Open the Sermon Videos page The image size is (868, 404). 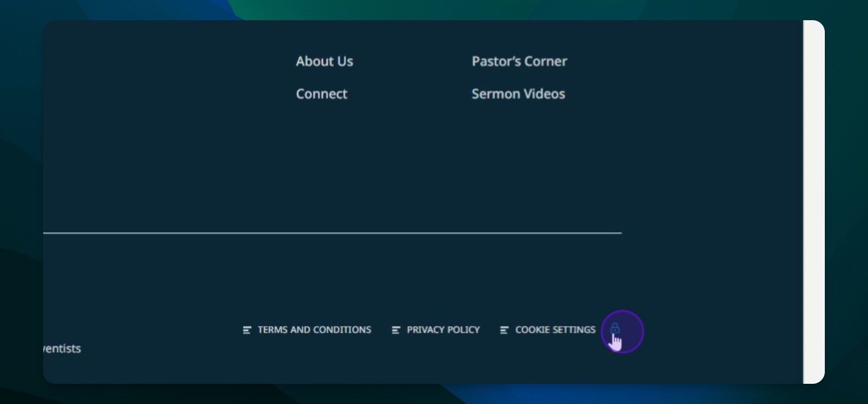pyautogui.click(x=519, y=94)
